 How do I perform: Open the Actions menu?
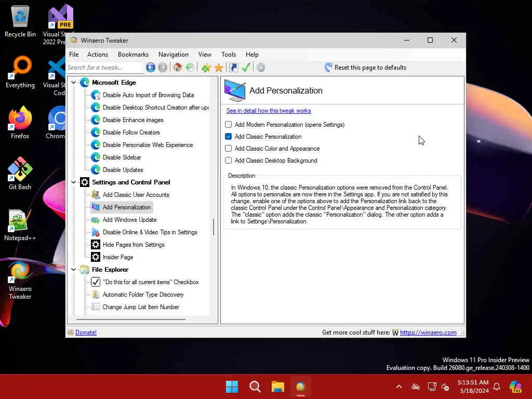[98, 55]
